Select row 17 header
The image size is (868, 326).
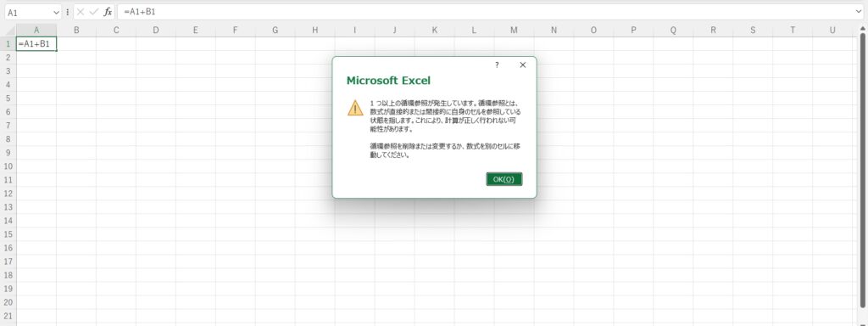click(x=8, y=261)
